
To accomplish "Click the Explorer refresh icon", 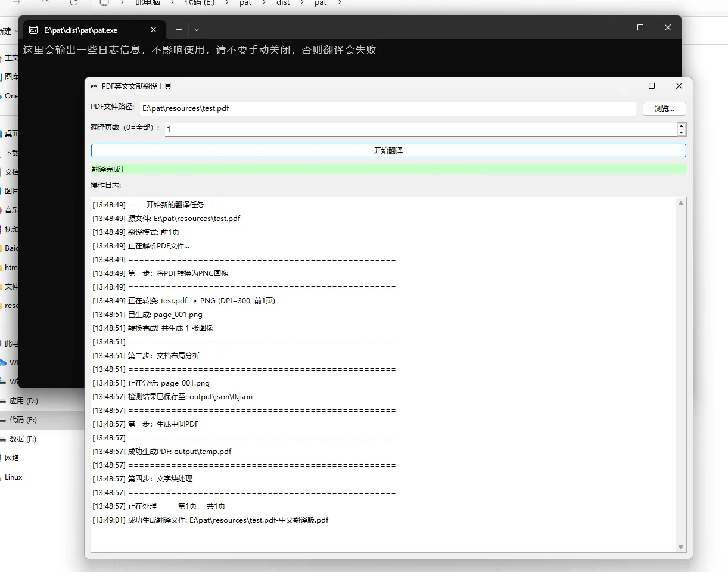I will pyautogui.click(x=74, y=3).
